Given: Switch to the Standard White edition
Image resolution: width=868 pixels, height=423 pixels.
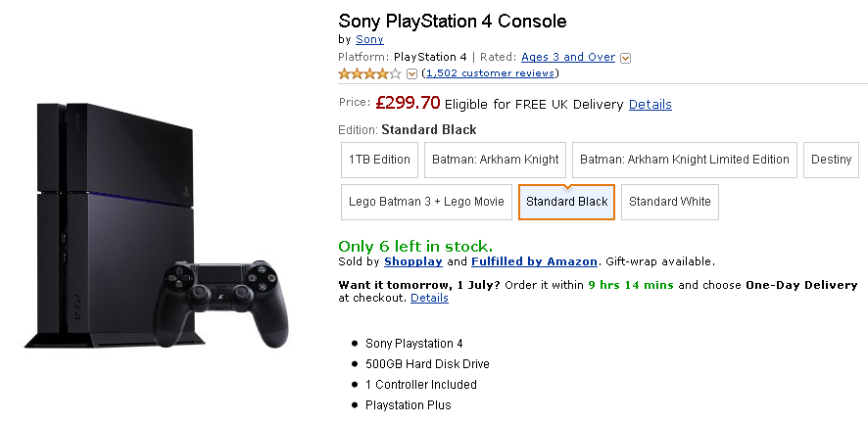Looking at the screenshot, I should tap(670, 202).
